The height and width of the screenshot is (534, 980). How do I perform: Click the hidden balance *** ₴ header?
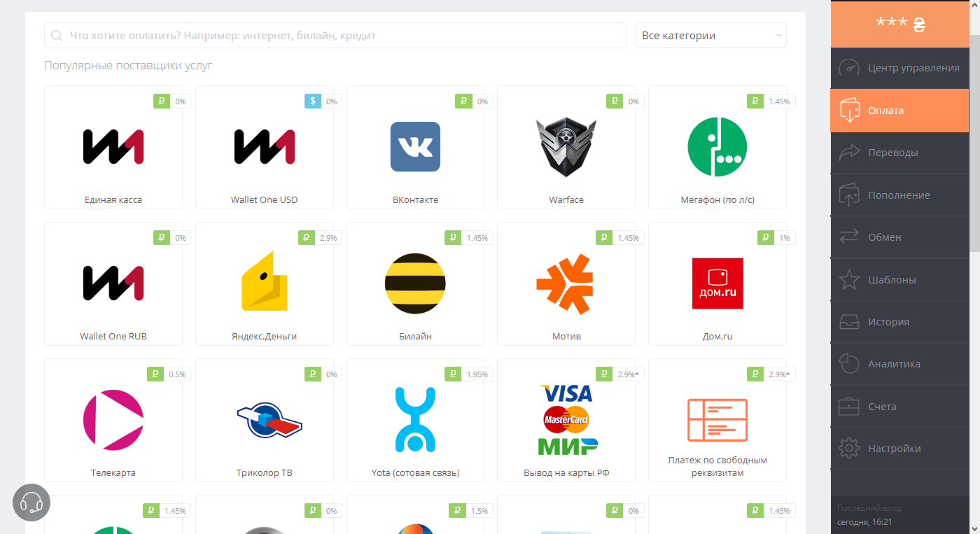point(900,24)
